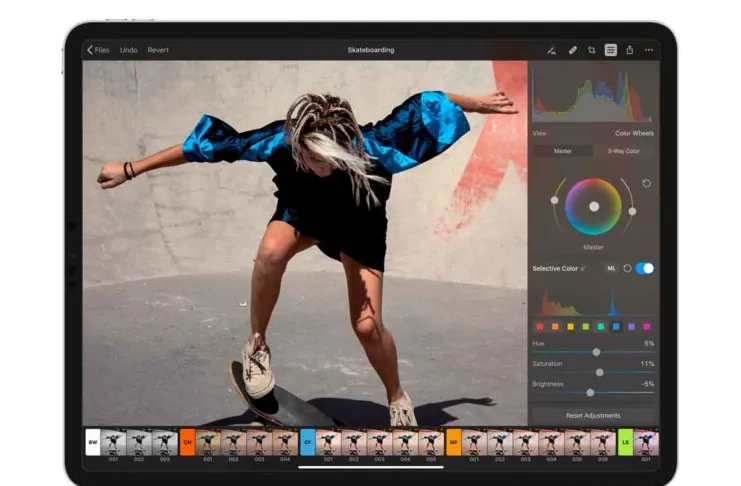The height and width of the screenshot is (486, 741).
Task: Select the blue color swatch
Action: click(x=616, y=326)
